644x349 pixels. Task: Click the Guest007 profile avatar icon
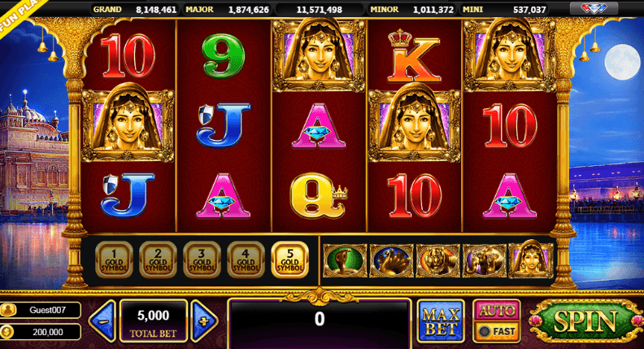[x=8, y=311]
